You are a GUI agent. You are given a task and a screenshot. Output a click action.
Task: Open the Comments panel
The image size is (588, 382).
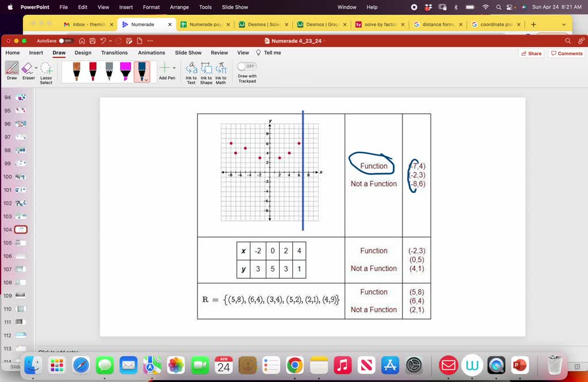coord(566,53)
